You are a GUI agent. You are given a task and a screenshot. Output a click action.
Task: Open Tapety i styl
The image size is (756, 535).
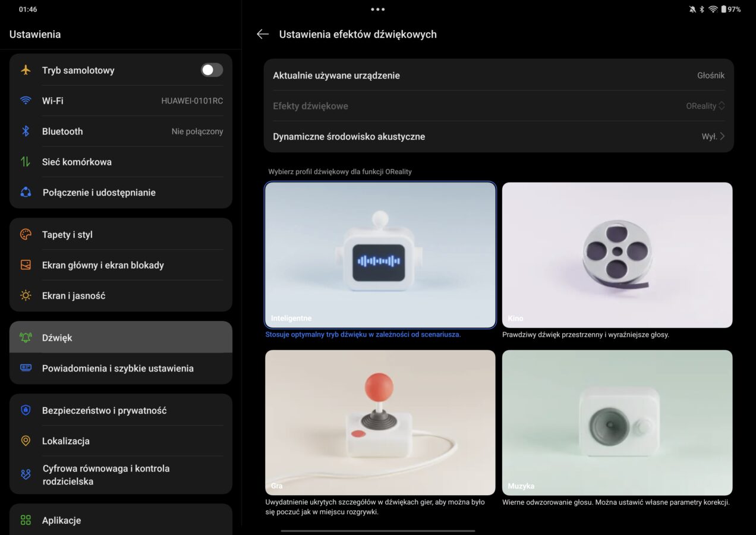pos(121,234)
